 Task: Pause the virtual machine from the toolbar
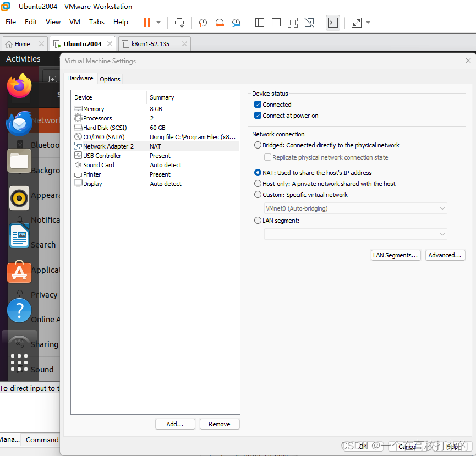[147, 23]
